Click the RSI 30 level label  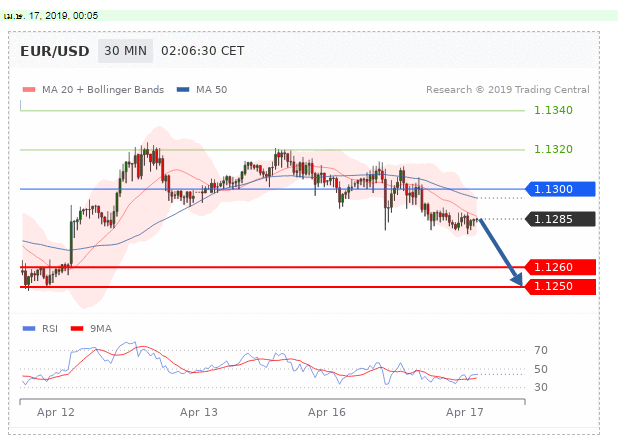pyautogui.click(x=541, y=387)
